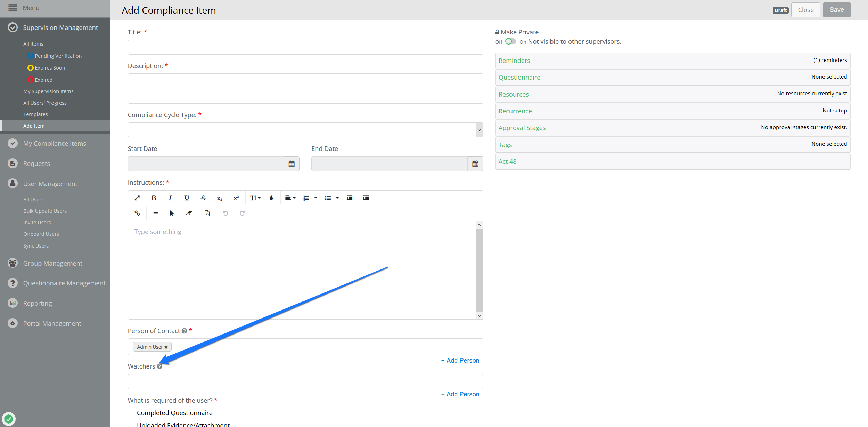Expand the Reminders section

point(514,61)
